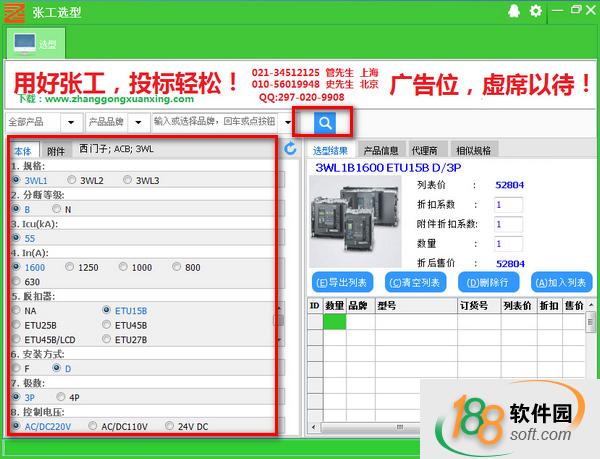This screenshot has width=600, height=459.
Task: Open the notification bell icon
Action: click(x=514, y=11)
